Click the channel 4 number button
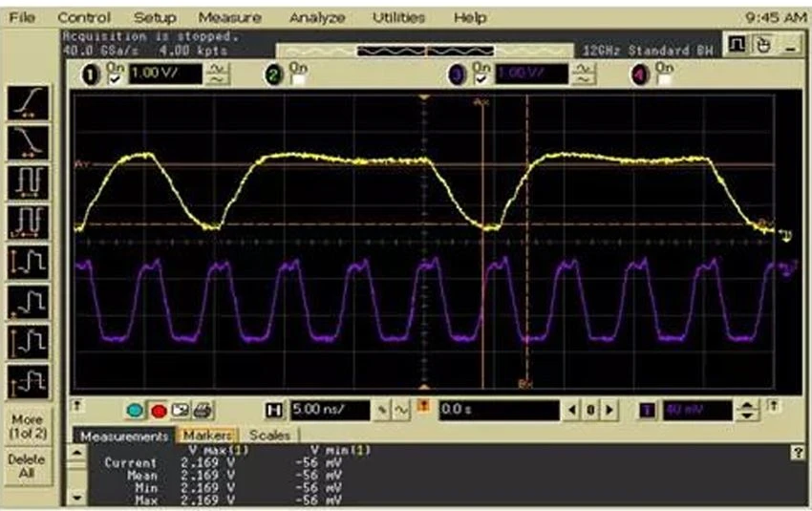 [639, 75]
